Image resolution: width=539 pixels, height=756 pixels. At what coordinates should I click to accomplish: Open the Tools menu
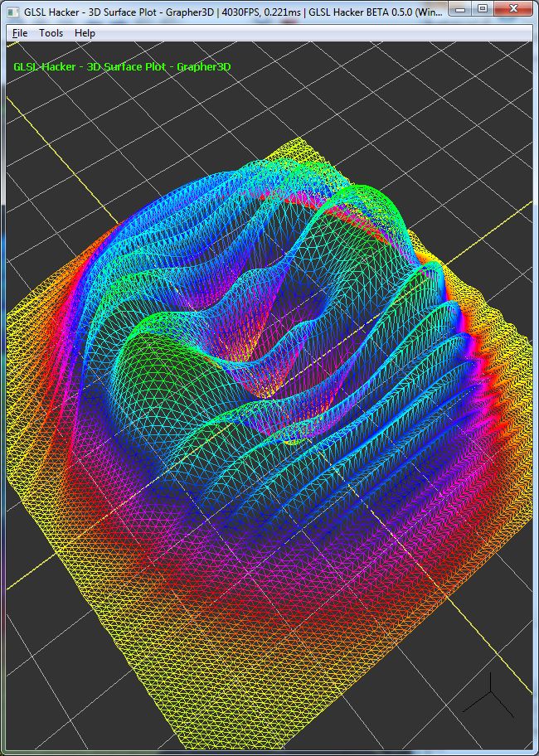point(51,33)
